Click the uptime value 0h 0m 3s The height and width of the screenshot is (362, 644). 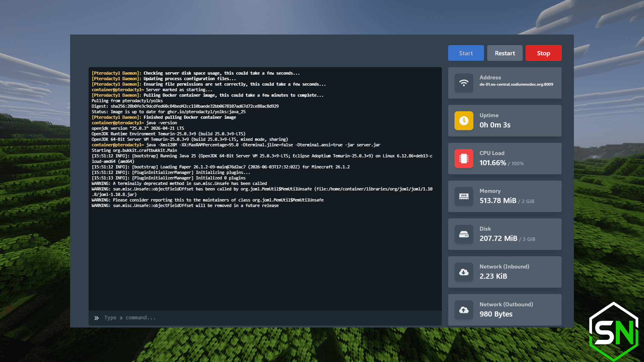point(495,125)
